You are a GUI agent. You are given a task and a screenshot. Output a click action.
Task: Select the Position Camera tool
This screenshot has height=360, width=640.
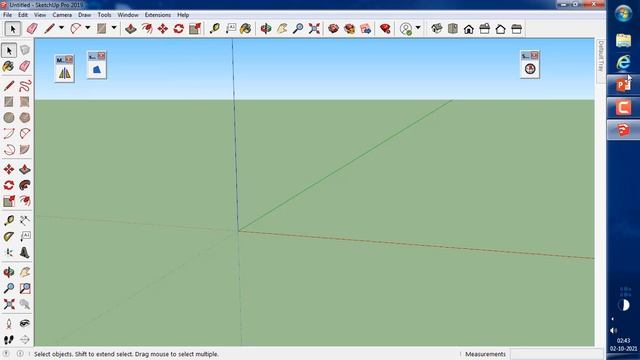point(9,323)
